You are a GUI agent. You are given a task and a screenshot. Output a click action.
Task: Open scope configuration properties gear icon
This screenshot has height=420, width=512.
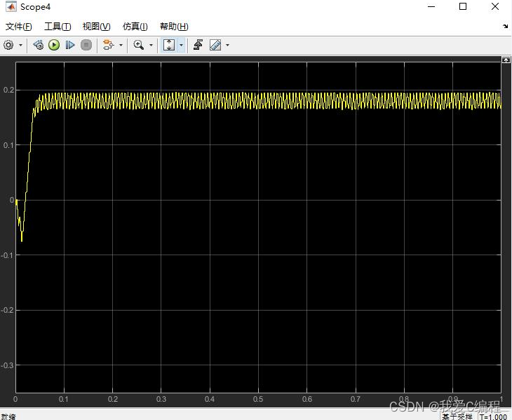(8, 45)
